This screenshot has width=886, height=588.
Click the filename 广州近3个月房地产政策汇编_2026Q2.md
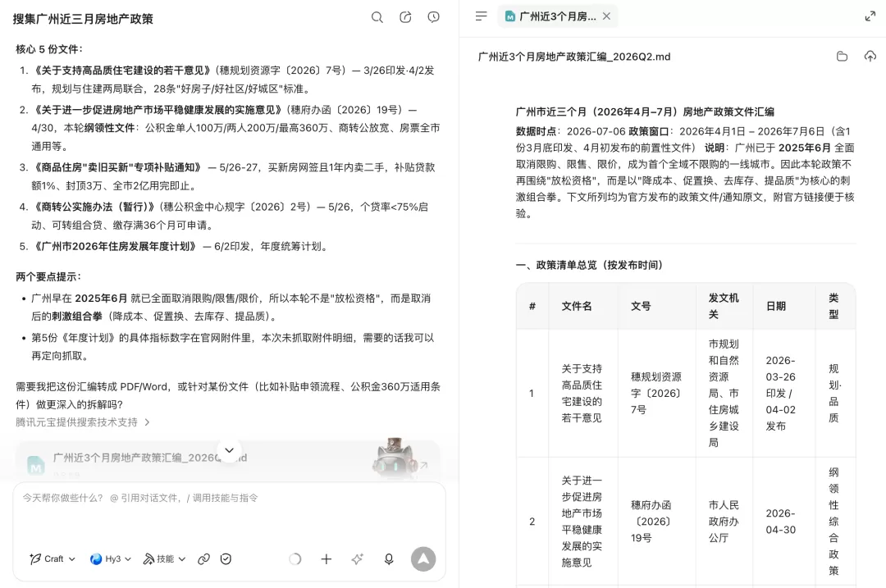(574, 57)
